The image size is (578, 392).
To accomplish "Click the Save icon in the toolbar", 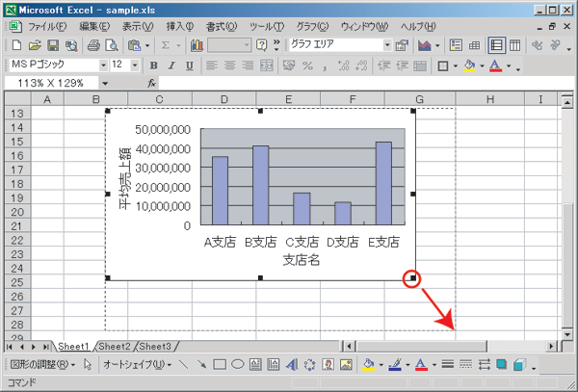I will 53,45.
